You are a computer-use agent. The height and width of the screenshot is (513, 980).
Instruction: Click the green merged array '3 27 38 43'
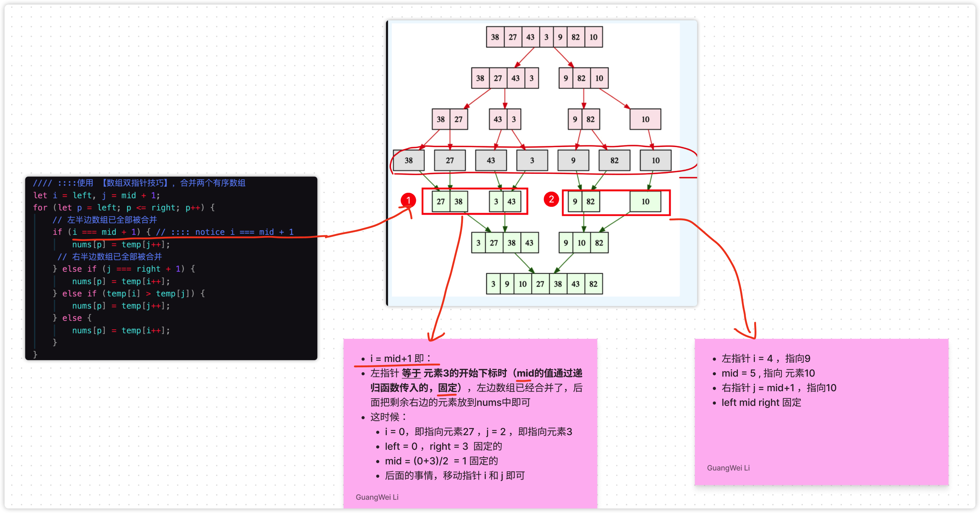pyautogui.click(x=505, y=242)
